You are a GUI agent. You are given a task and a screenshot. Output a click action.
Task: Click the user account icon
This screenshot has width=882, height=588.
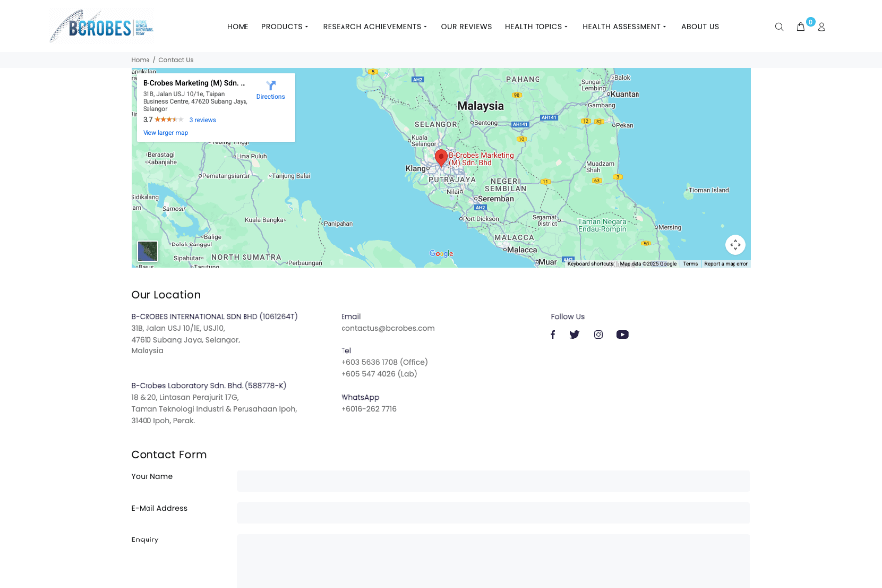click(821, 27)
